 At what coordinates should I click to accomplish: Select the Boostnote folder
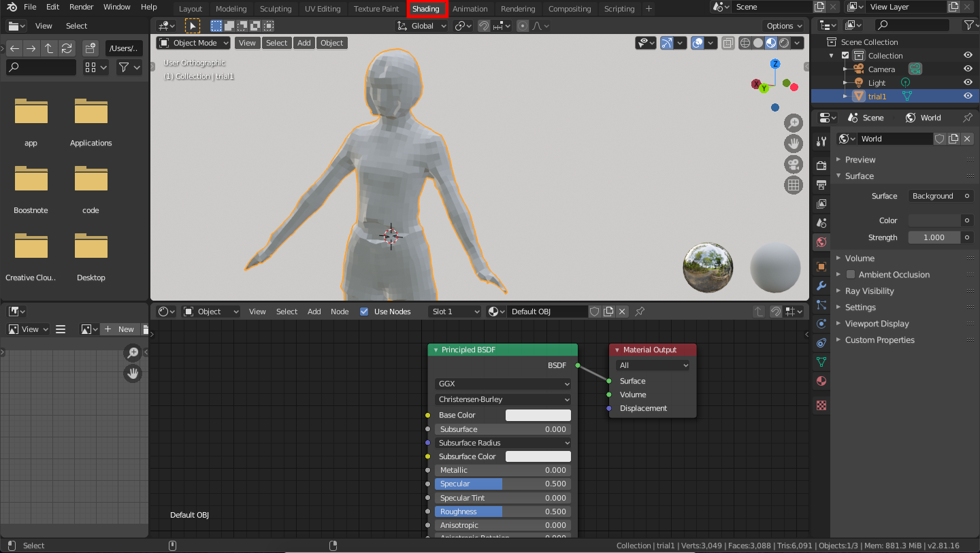click(x=31, y=188)
